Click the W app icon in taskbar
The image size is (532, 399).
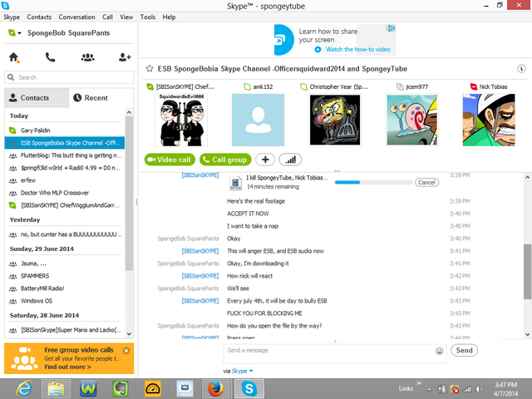[88, 389]
